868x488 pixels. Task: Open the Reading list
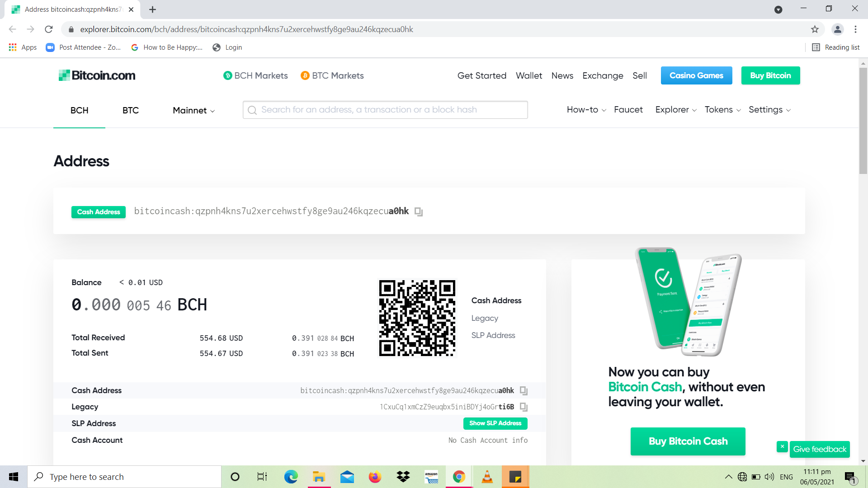pyautogui.click(x=836, y=47)
